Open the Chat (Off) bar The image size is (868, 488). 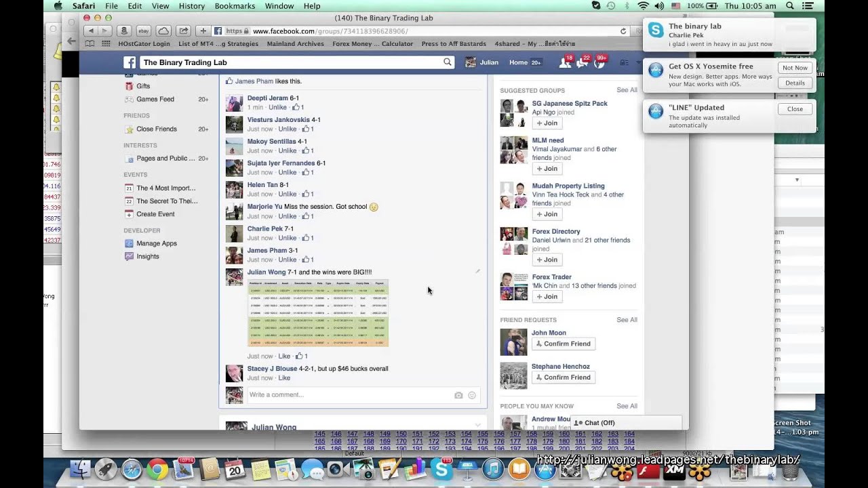[626, 423]
